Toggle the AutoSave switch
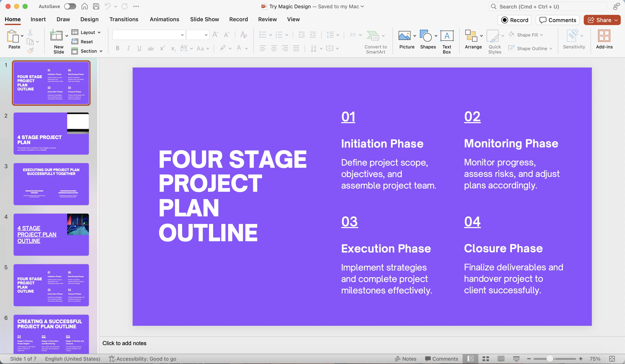 [x=70, y=6]
